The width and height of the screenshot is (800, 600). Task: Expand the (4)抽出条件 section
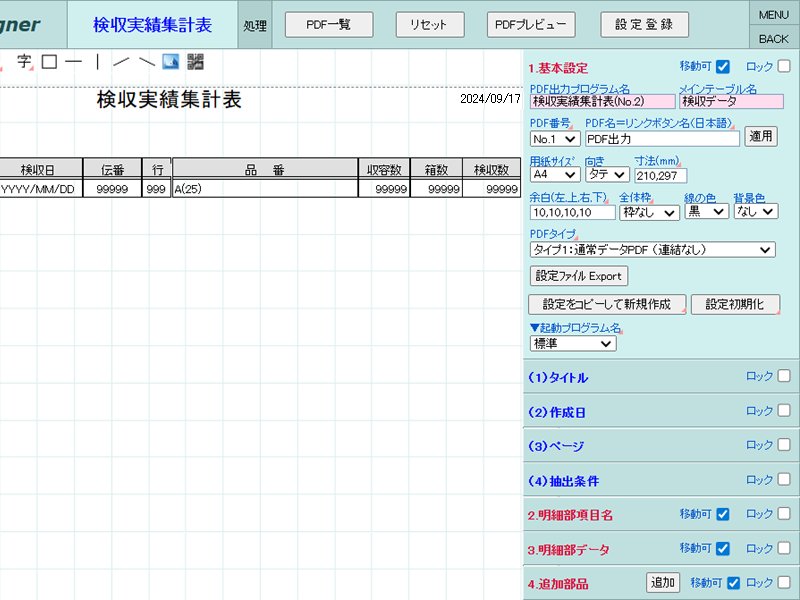[x=563, y=481]
